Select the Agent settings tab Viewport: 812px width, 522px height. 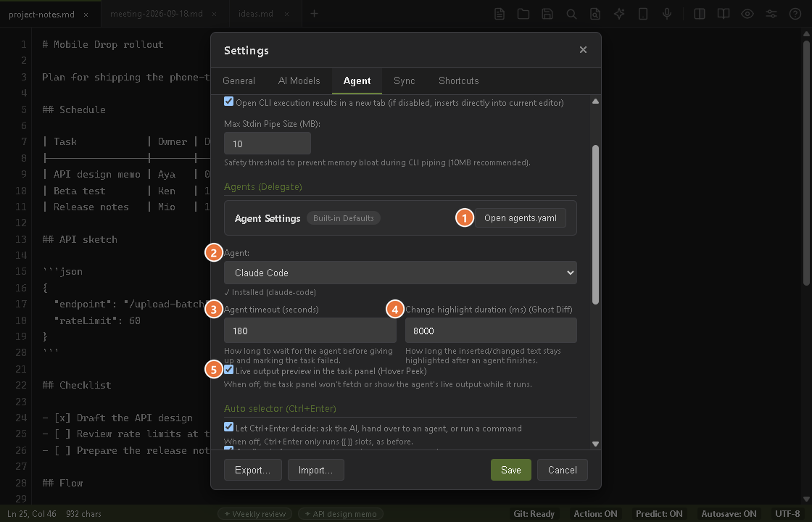tap(357, 80)
